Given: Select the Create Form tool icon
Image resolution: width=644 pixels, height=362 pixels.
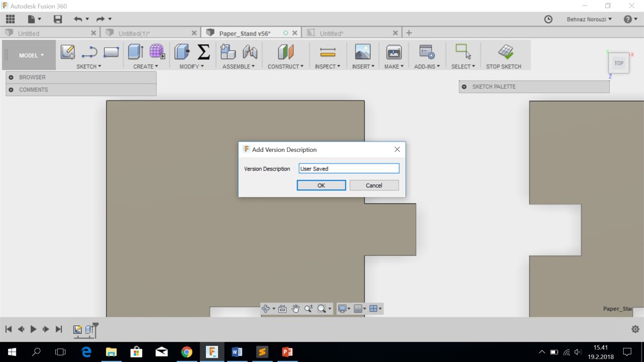Looking at the screenshot, I should tap(157, 51).
